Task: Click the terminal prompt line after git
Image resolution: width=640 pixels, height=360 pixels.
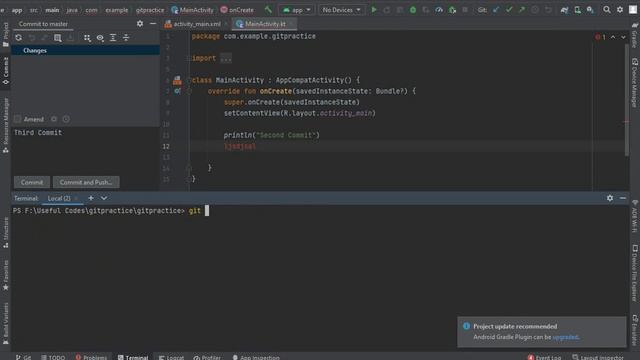Action: 207,211
